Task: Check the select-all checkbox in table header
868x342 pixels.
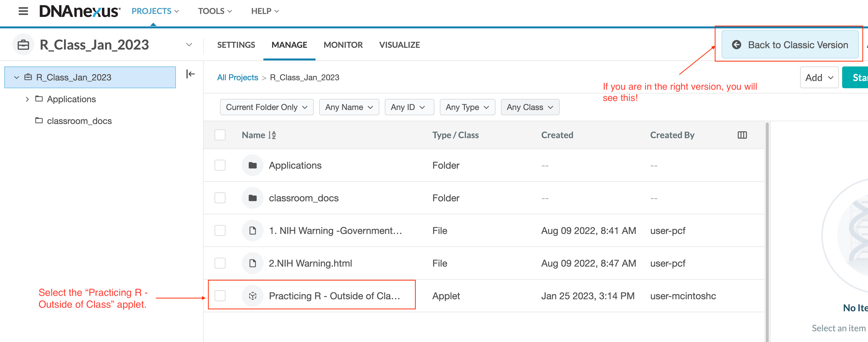Action: point(220,135)
